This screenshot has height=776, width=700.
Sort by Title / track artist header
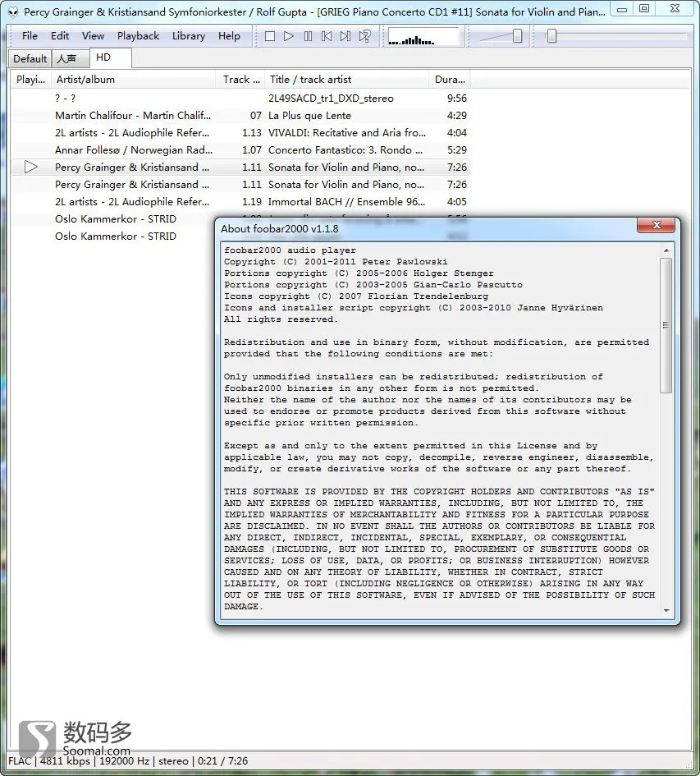(x=347, y=80)
